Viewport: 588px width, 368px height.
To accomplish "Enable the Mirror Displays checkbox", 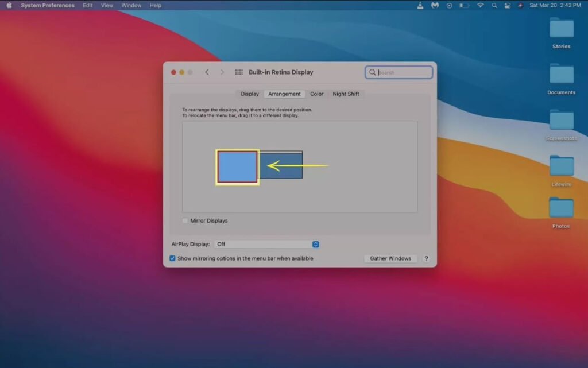I will click(185, 220).
